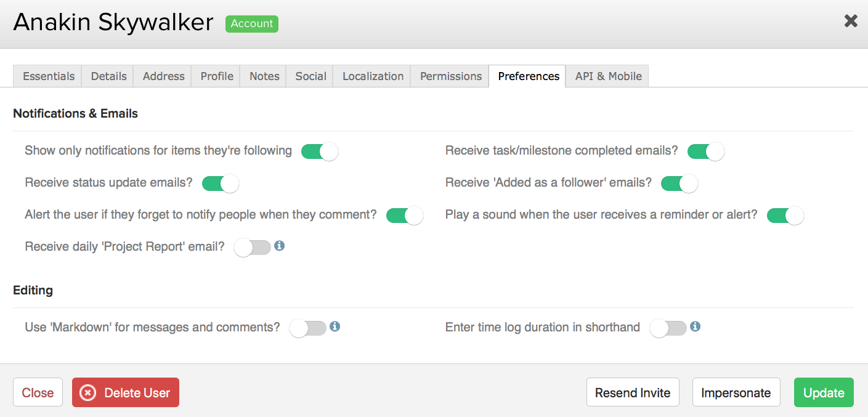Screen dimensions: 868x417
Task: Click the red Delete User button
Action: tap(126, 392)
